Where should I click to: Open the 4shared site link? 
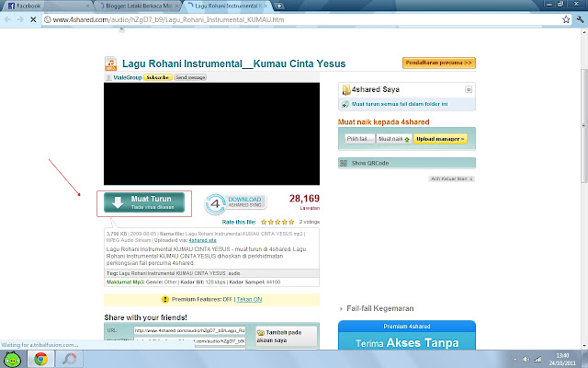(x=202, y=240)
